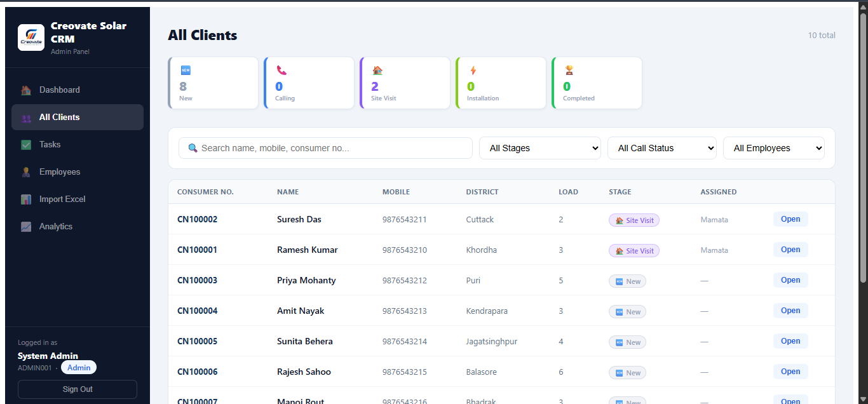Click consumer number CN100001
The height and width of the screenshot is (404, 868).
(x=197, y=250)
